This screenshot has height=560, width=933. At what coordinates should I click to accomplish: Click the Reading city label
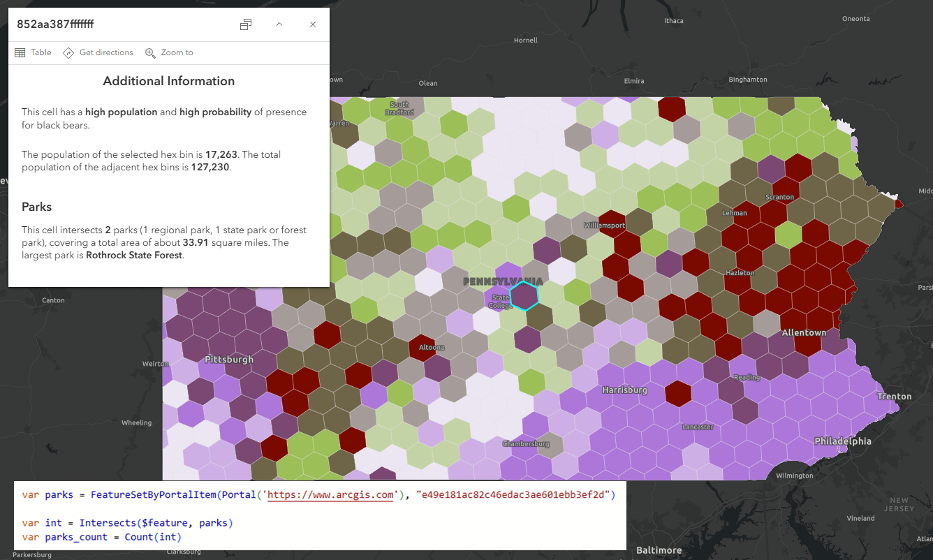[747, 378]
